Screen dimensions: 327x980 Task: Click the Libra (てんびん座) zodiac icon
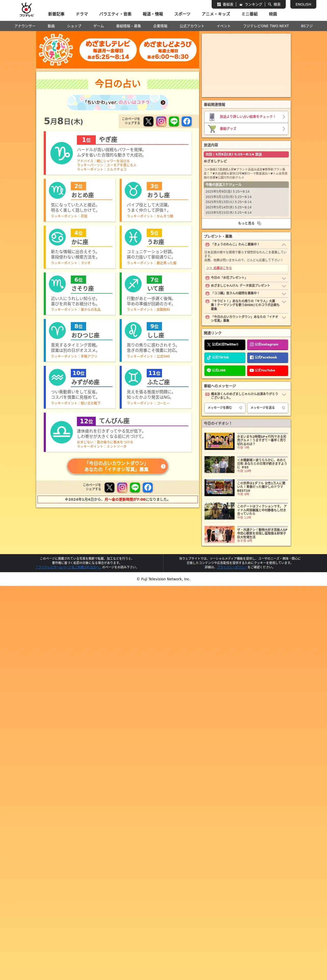coord(62,432)
